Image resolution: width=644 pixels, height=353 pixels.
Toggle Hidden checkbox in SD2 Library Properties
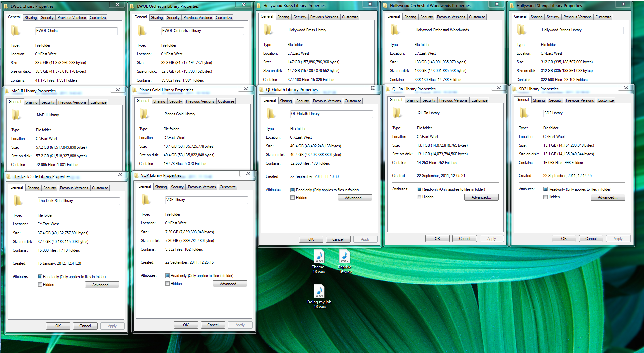[545, 197]
